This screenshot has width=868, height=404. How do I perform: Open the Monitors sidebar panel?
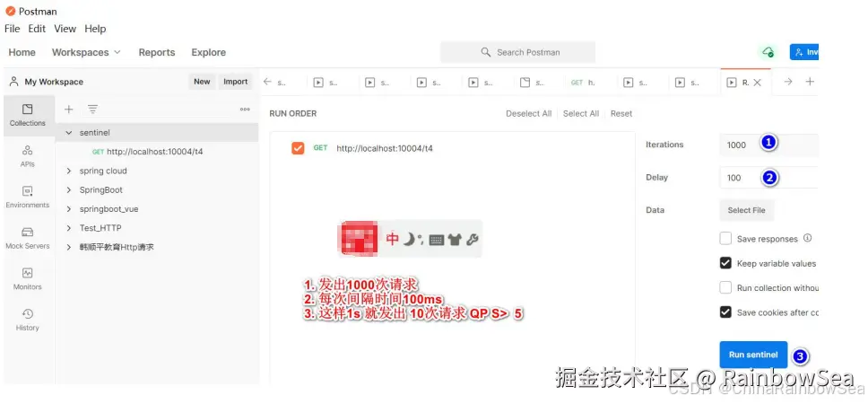(x=27, y=279)
